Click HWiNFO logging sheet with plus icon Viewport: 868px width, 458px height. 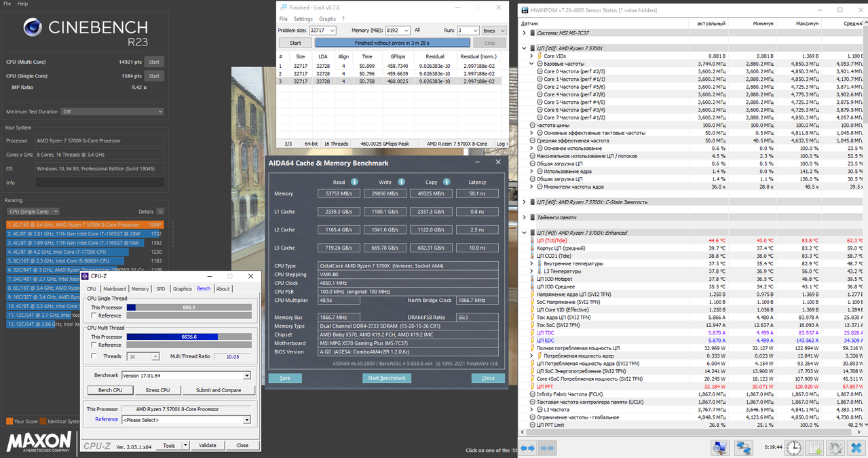[815, 448]
